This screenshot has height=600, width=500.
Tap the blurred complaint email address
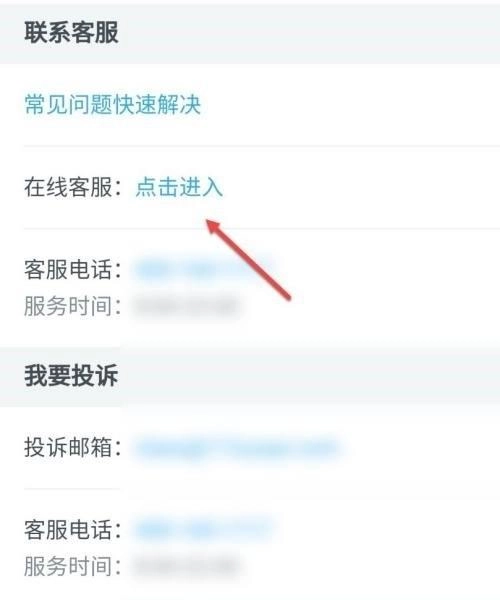pos(237,447)
